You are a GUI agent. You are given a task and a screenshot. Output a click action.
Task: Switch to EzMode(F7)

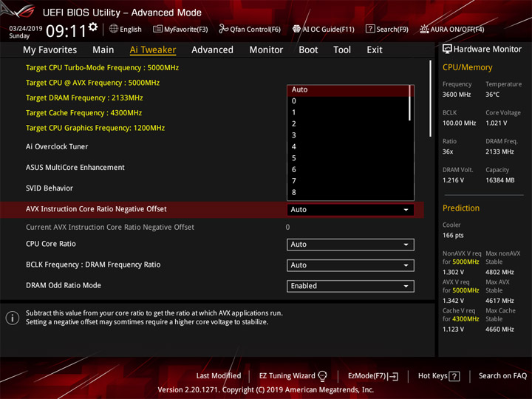point(367,376)
